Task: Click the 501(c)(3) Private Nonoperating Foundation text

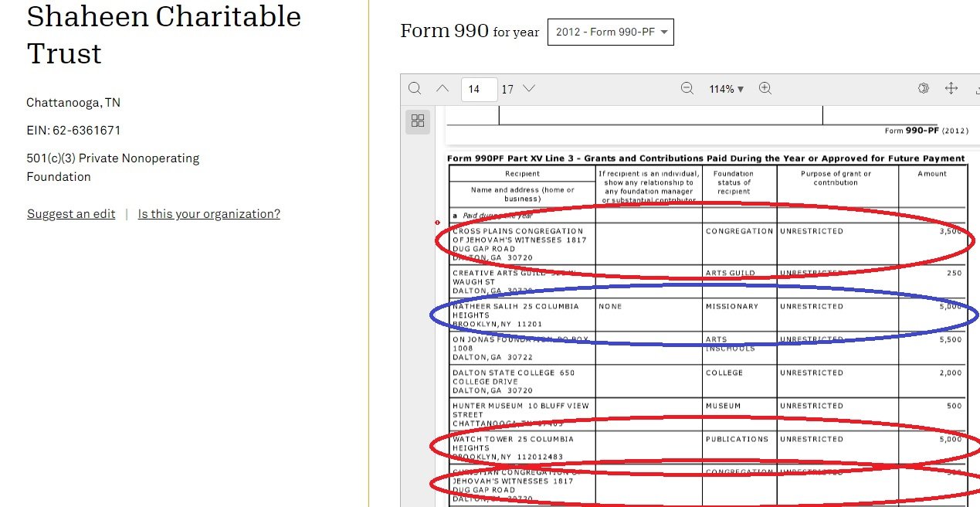Action: point(113,168)
